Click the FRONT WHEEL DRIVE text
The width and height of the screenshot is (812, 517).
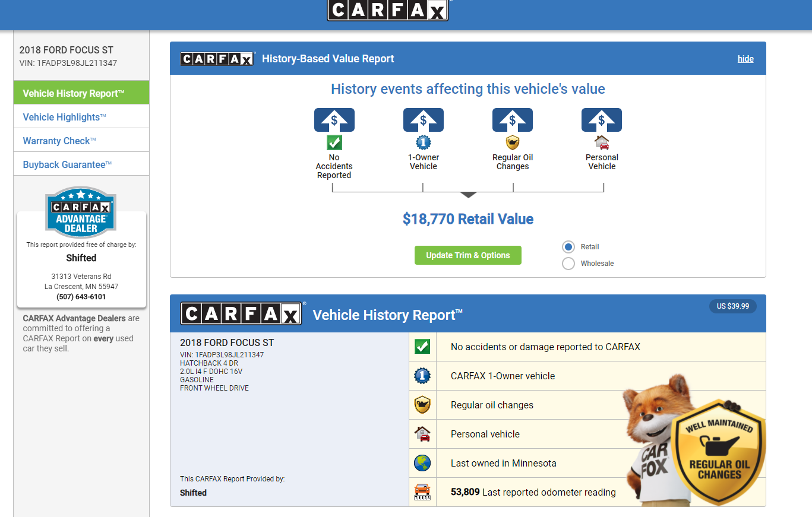coord(214,388)
